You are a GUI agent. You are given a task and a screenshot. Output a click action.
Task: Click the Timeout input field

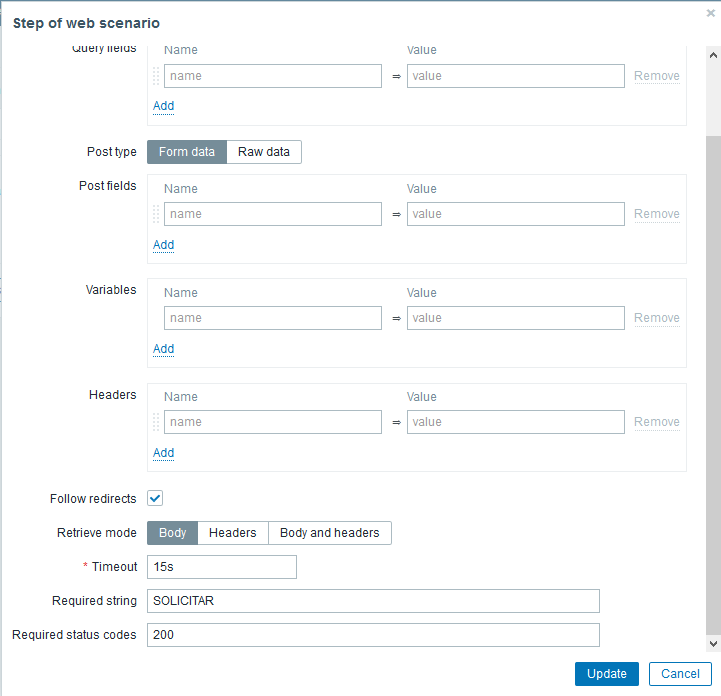click(x=222, y=567)
